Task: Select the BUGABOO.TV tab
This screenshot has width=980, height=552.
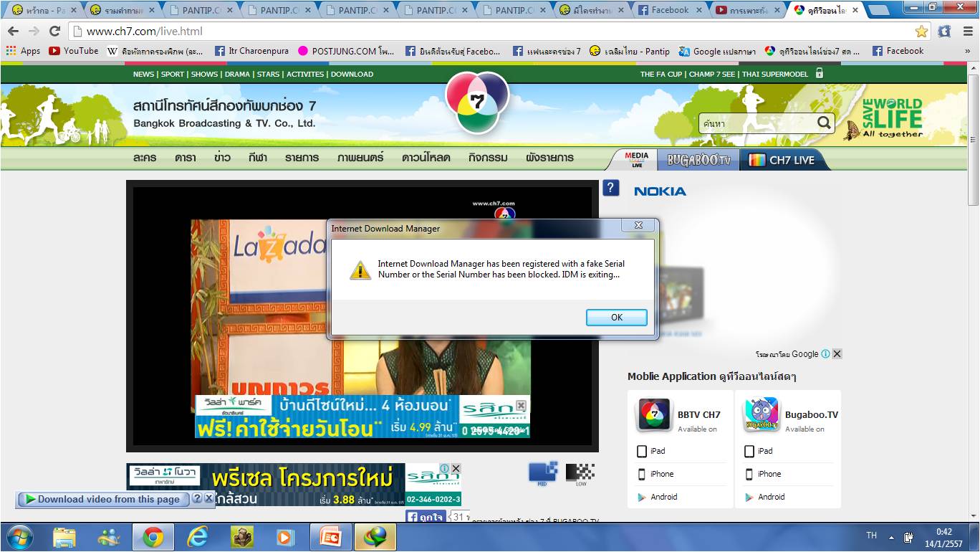Action: [x=698, y=160]
